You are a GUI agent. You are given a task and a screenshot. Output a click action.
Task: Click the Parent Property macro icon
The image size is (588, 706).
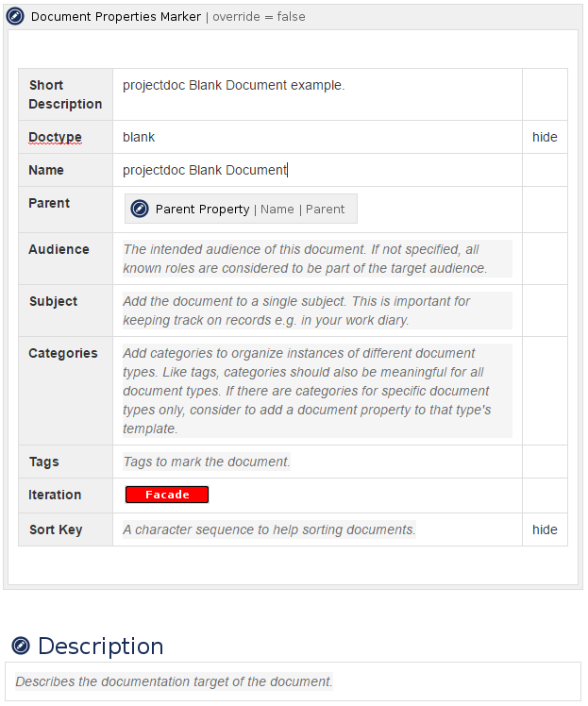[140, 209]
